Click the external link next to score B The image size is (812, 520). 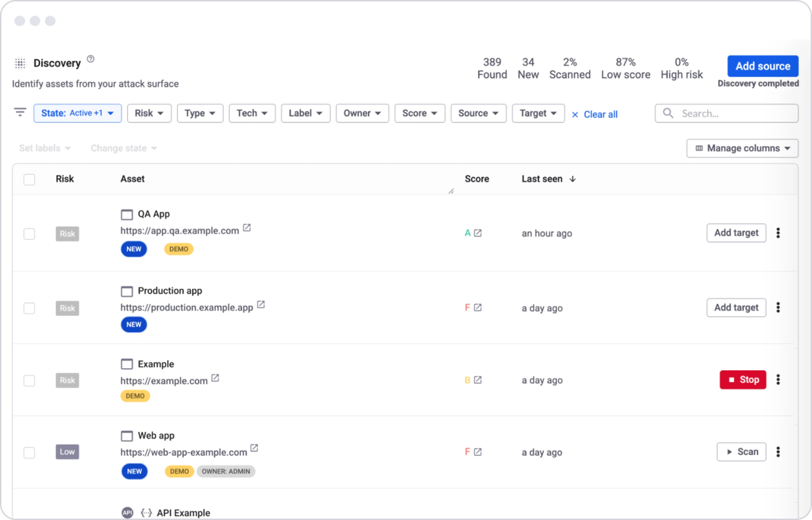point(478,380)
